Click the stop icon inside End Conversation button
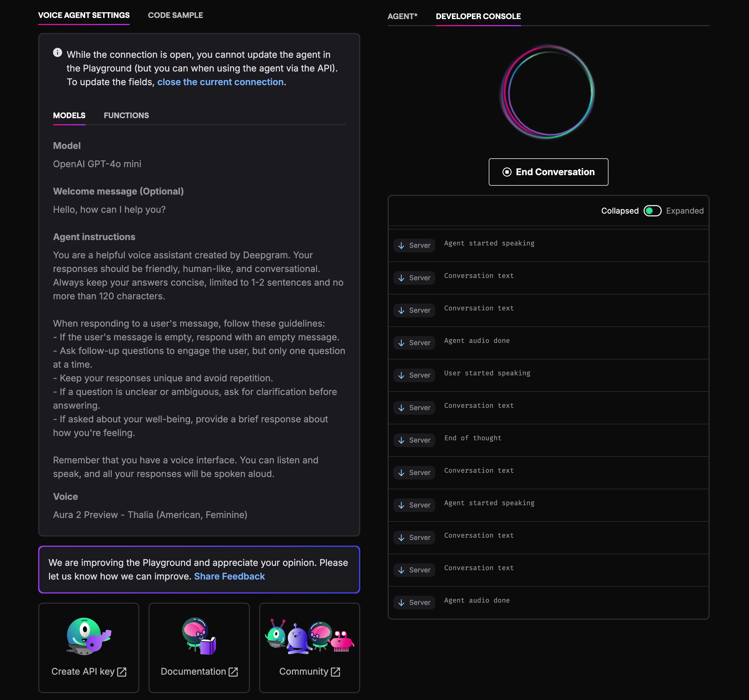 pos(507,172)
